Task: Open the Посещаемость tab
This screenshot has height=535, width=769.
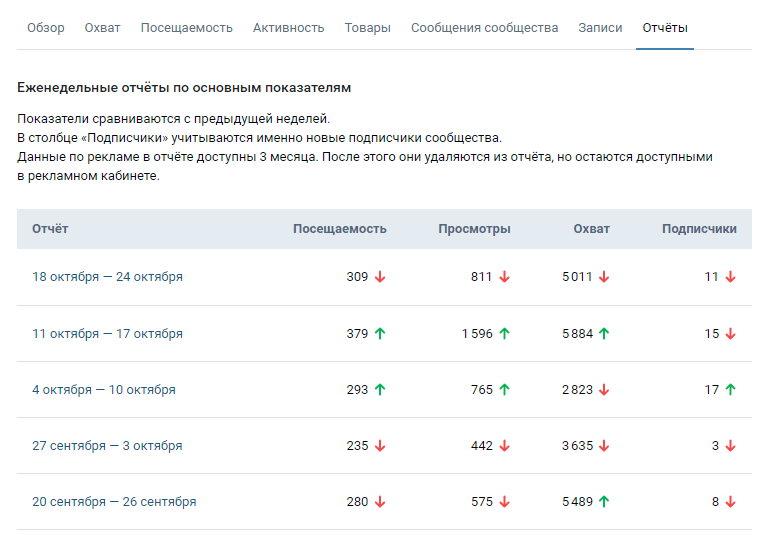Action: pos(186,28)
